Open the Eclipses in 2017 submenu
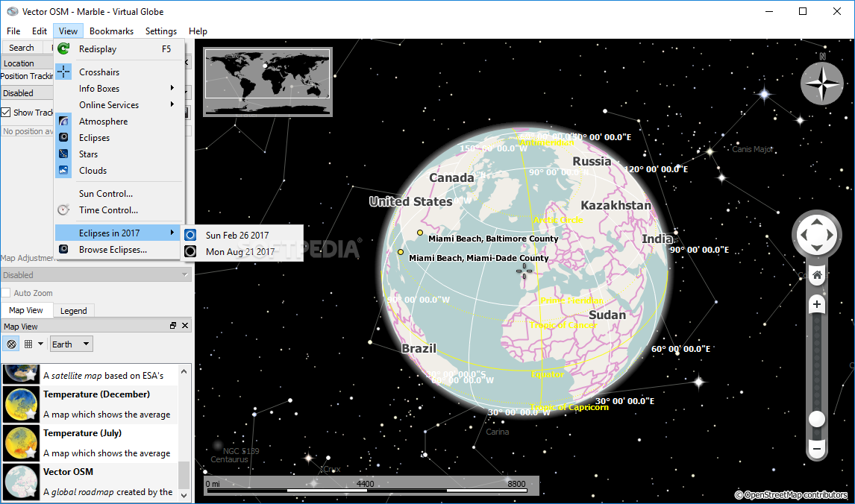Viewport: 855px width, 504px height. tap(119, 233)
